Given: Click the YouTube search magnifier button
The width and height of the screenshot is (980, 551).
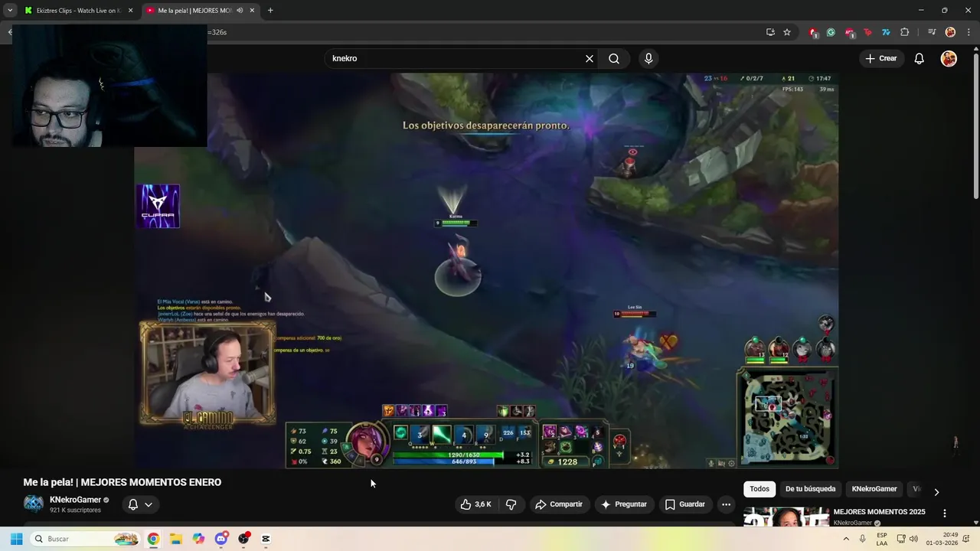Looking at the screenshot, I should 614,58.
